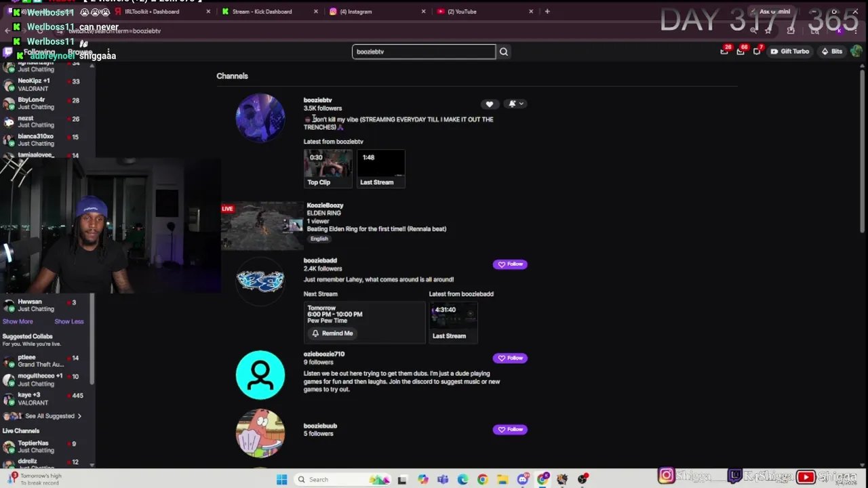Image resolution: width=868 pixels, height=488 pixels.
Task: Open the inbox notifications icon with badge
Action: (x=741, y=51)
